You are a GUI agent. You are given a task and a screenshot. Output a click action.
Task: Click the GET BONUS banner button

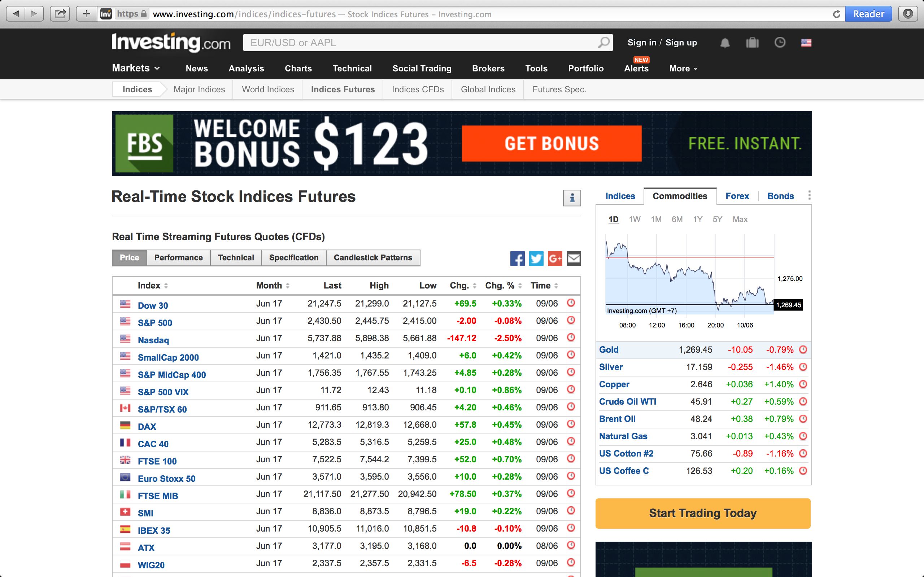552,144
